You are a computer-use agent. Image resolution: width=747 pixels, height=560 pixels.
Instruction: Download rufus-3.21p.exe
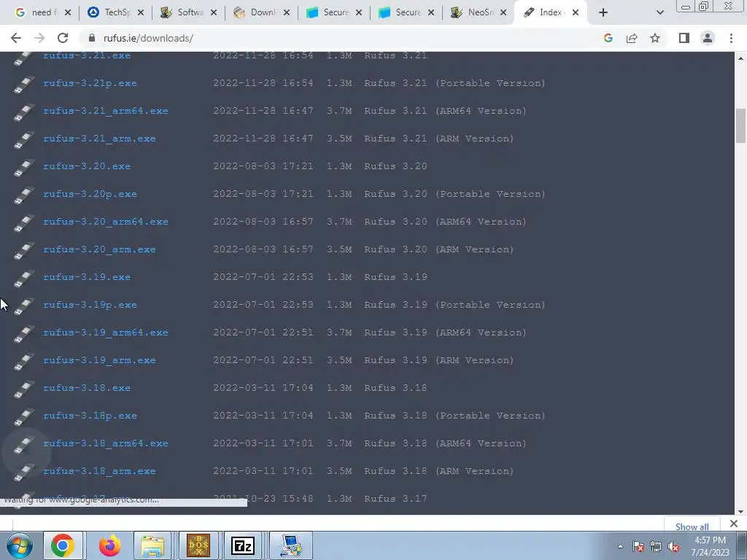(x=90, y=83)
